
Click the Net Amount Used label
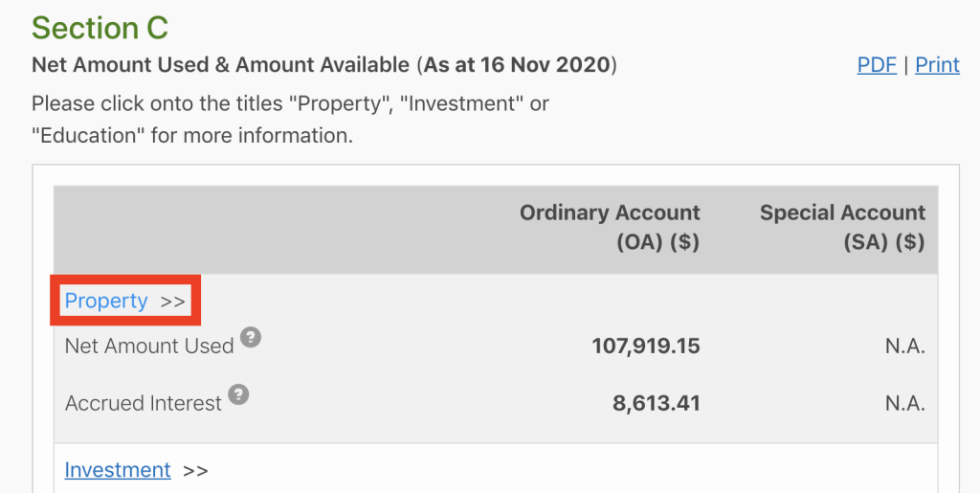point(149,347)
